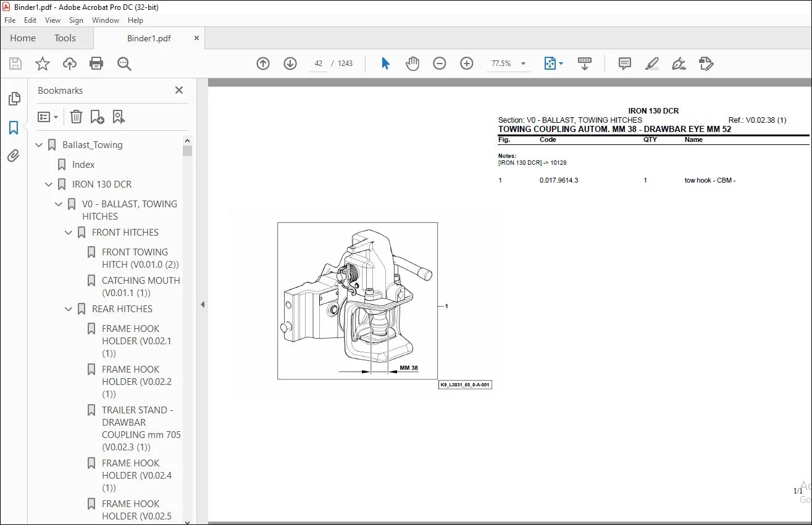The width and height of the screenshot is (812, 525).
Task: Click the page number input field
Action: tap(319, 64)
